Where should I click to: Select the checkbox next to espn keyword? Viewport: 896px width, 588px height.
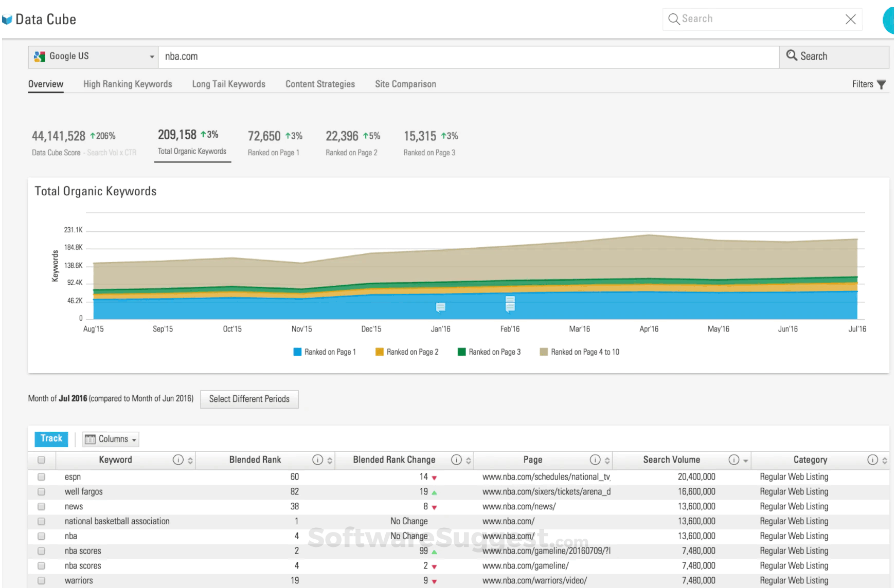(41, 476)
